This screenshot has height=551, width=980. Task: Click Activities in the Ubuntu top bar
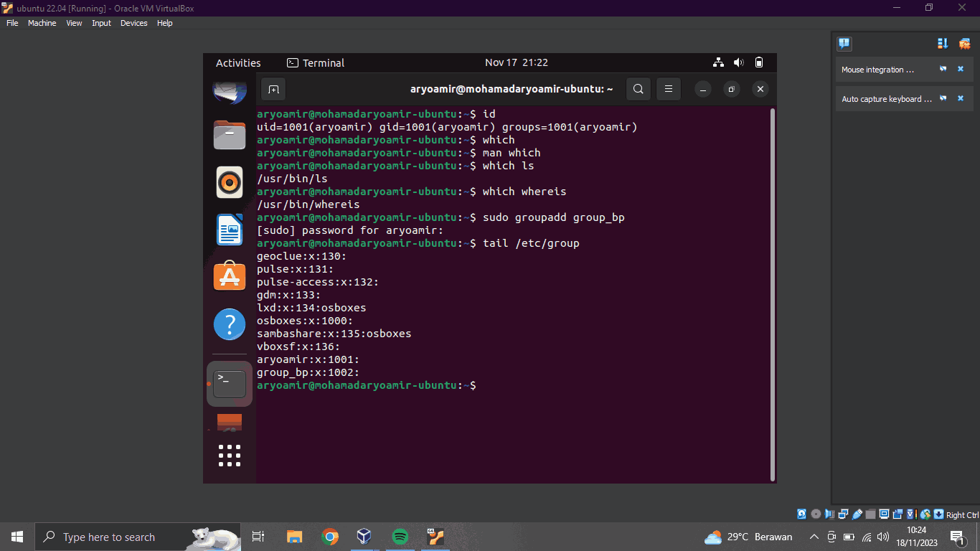(x=238, y=62)
